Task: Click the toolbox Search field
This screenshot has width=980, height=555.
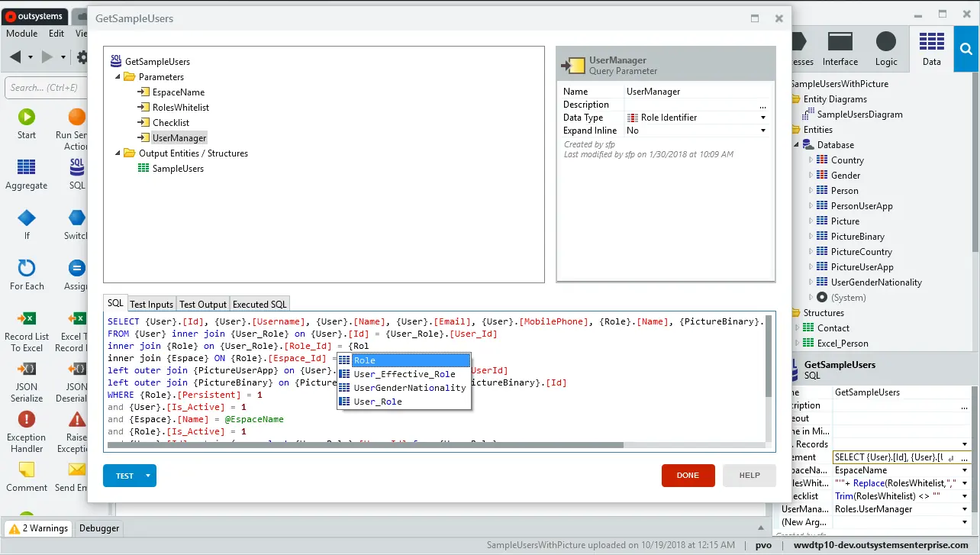Action: (x=47, y=87)
